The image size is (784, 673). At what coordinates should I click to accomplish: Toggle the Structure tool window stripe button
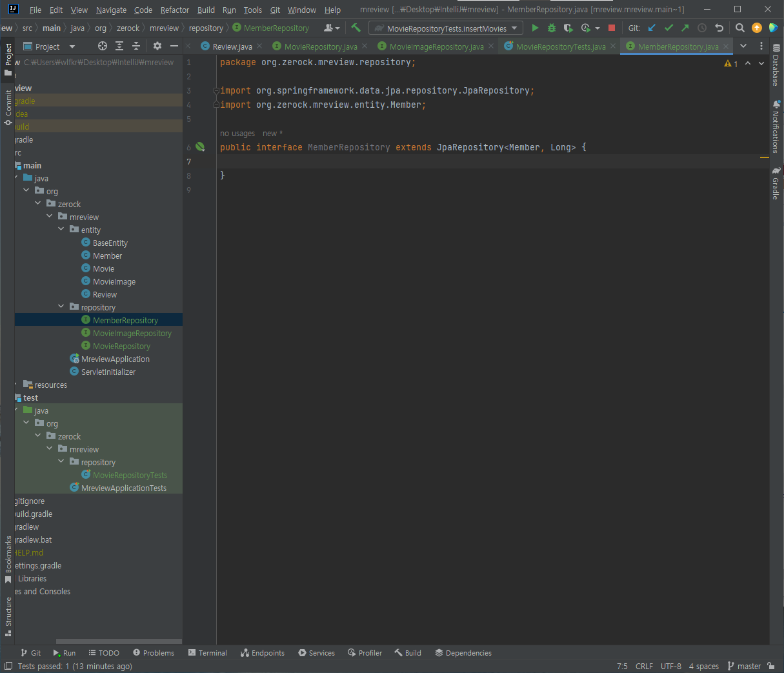point(8,617)
